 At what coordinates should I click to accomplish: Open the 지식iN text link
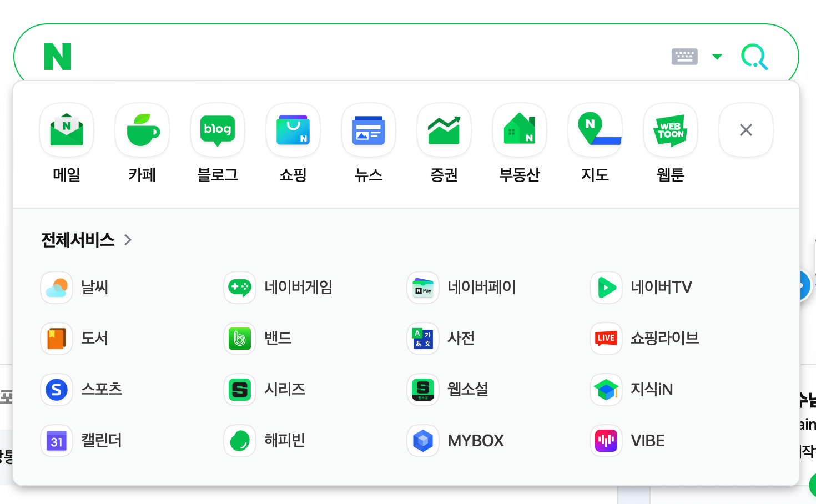click(652, 390)
